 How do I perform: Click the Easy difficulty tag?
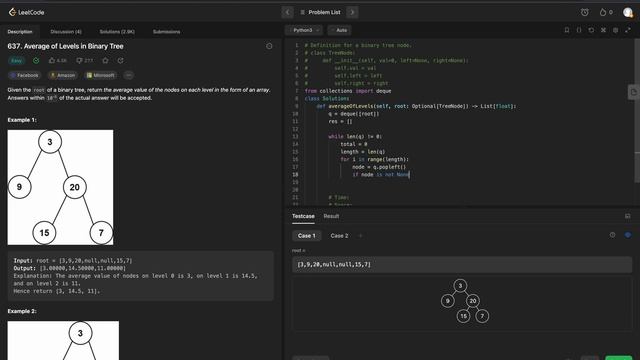pos(16,61)
